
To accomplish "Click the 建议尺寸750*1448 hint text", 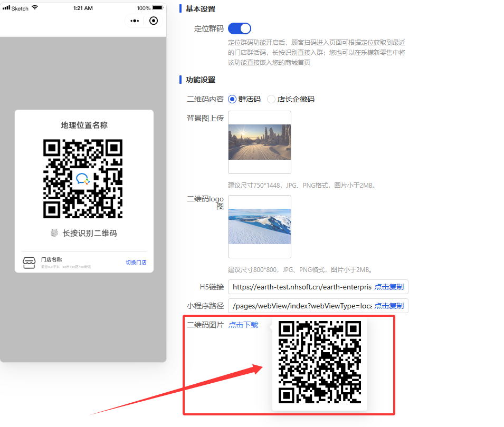I will [302, 185].
